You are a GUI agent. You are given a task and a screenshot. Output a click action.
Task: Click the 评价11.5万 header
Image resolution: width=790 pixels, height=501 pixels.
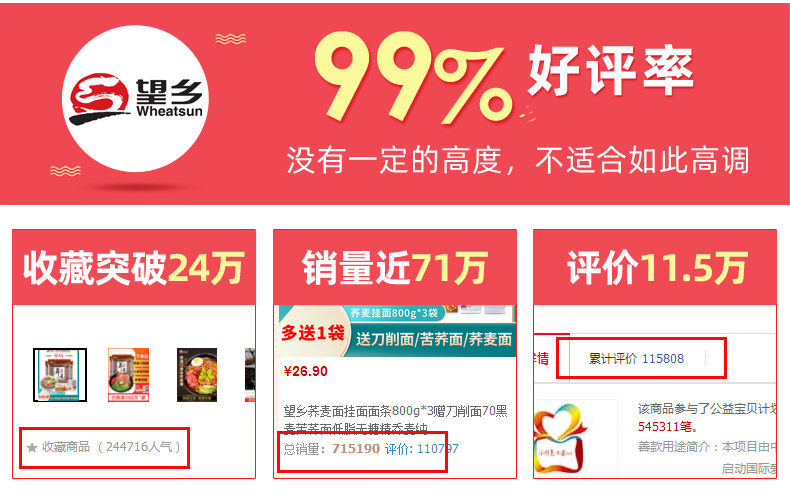pyautogui.click(x=656, y=268)
